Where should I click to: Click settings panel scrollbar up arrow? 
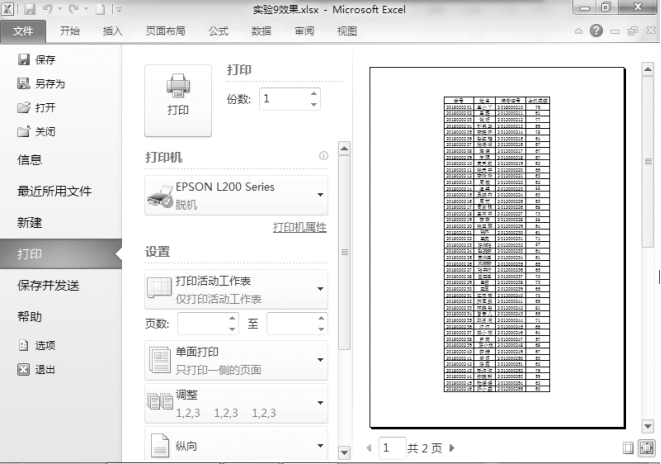(344, 148)
